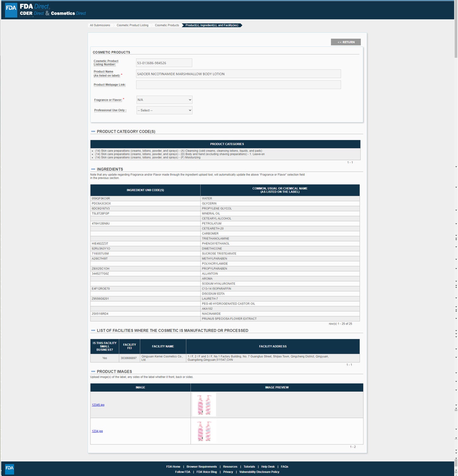
Task: Open the Fragrance or Flavor dropdown
Action: point(164,100)
